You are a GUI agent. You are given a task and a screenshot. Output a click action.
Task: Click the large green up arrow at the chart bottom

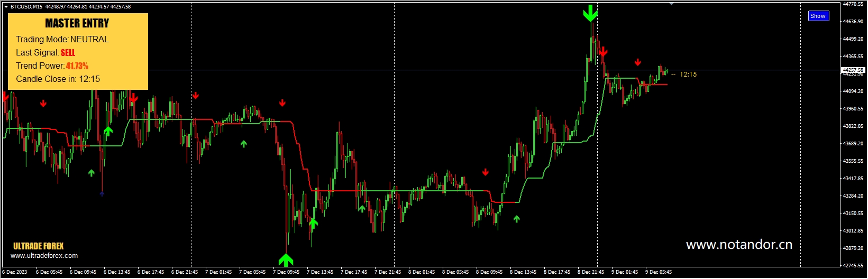click(286, 259)
